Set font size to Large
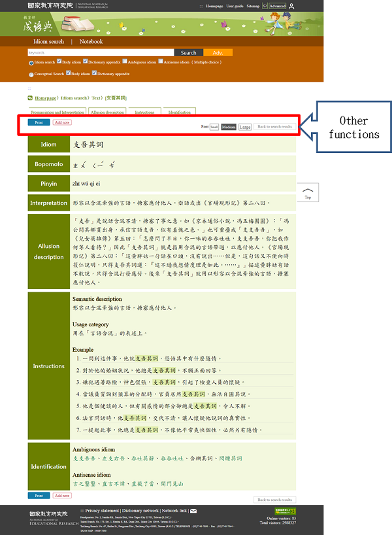 245,127
